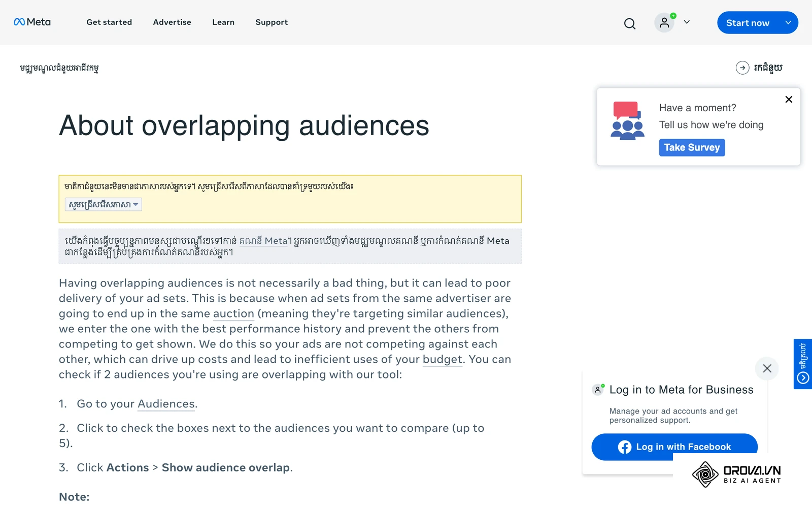The width and height of the screenshot is (812, 508).
Task: Open the Get started menu
Action: [109, 22]
